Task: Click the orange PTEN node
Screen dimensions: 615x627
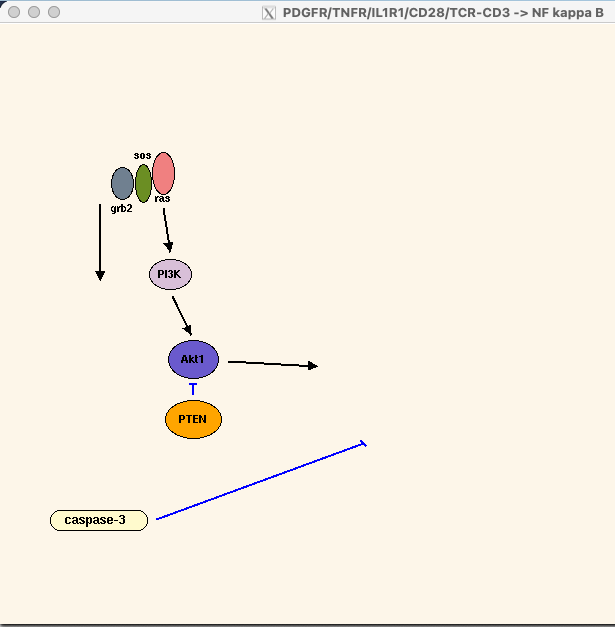Action: point(193,419)
